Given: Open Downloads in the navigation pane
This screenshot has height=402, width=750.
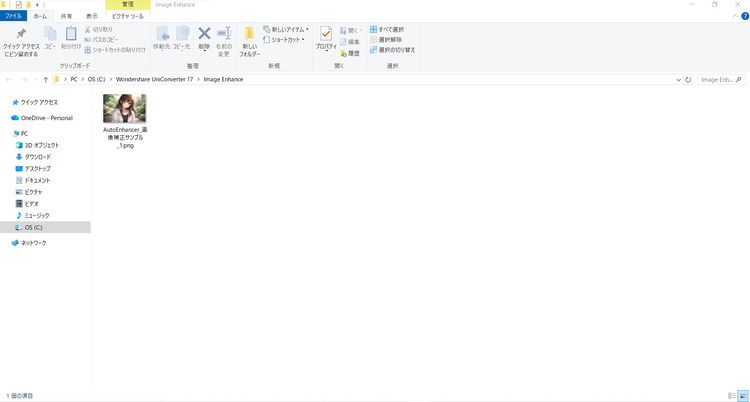Looking at the screenshot, I should (33, 157).
